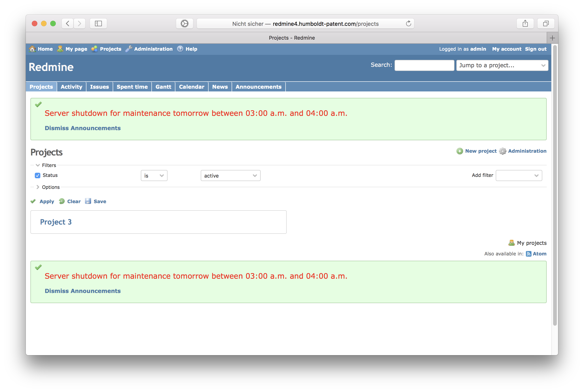
Task: Click the gear icon beside Administration link
Action: pyautogui.click(x=502, y=151)
